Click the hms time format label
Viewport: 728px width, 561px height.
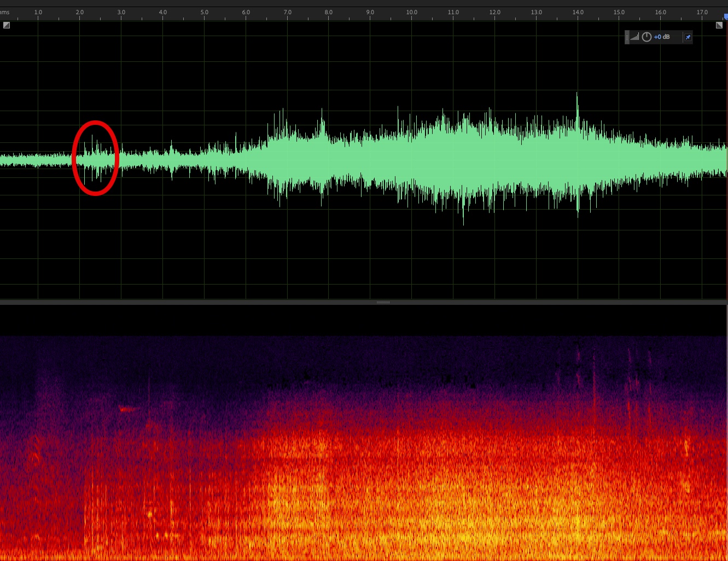(4, 12)
